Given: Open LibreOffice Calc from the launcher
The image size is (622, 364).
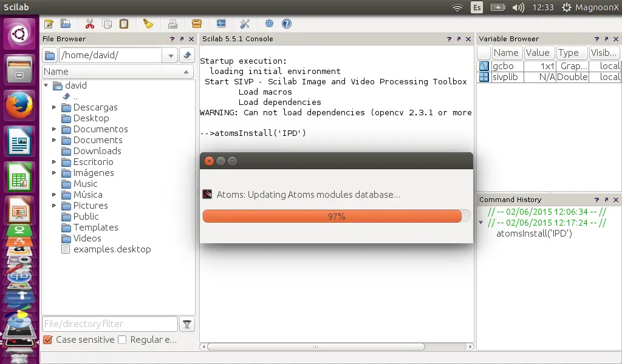Looking at the screenshot, I should (x=19, y=177).
